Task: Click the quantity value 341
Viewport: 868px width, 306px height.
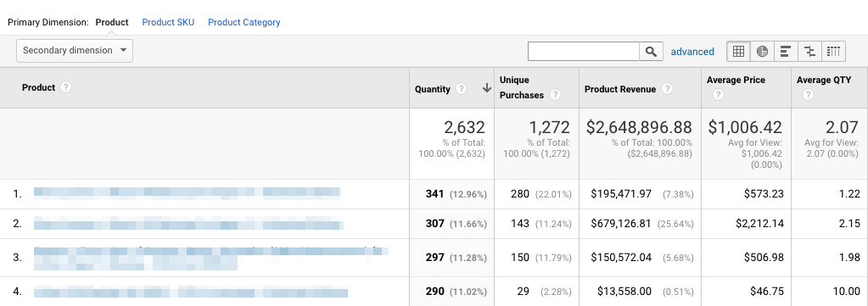Action: 435,193
